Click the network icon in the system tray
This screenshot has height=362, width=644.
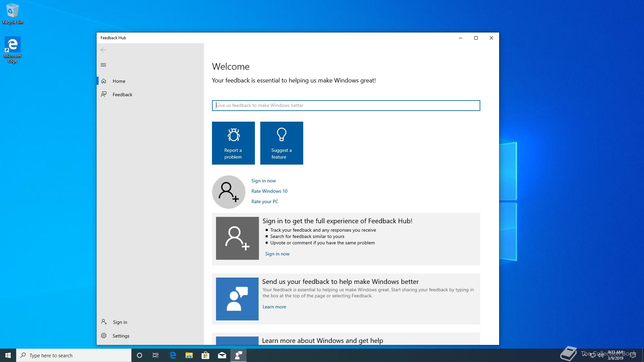point(593,355)
